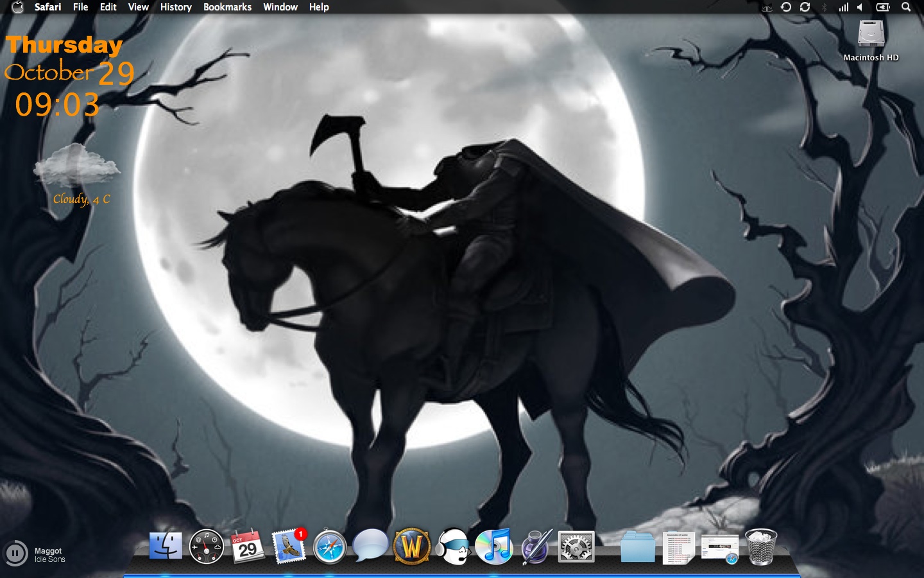This screenshot has height=578, width=924.
Task: Open iChat speech bubble icon
Action: click(370, 546)
